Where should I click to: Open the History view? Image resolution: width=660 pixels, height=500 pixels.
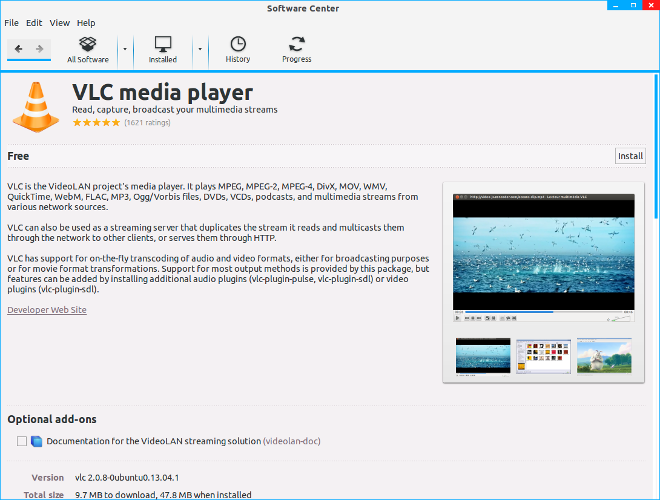[238, 50]
